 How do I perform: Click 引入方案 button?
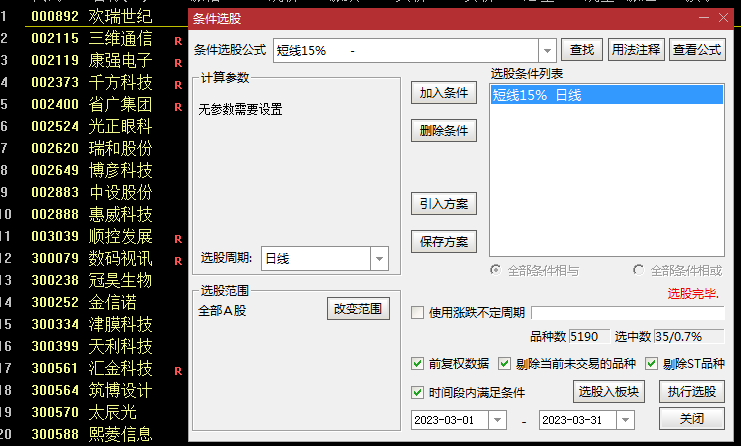pyautogui.click(x=444, y=204)
